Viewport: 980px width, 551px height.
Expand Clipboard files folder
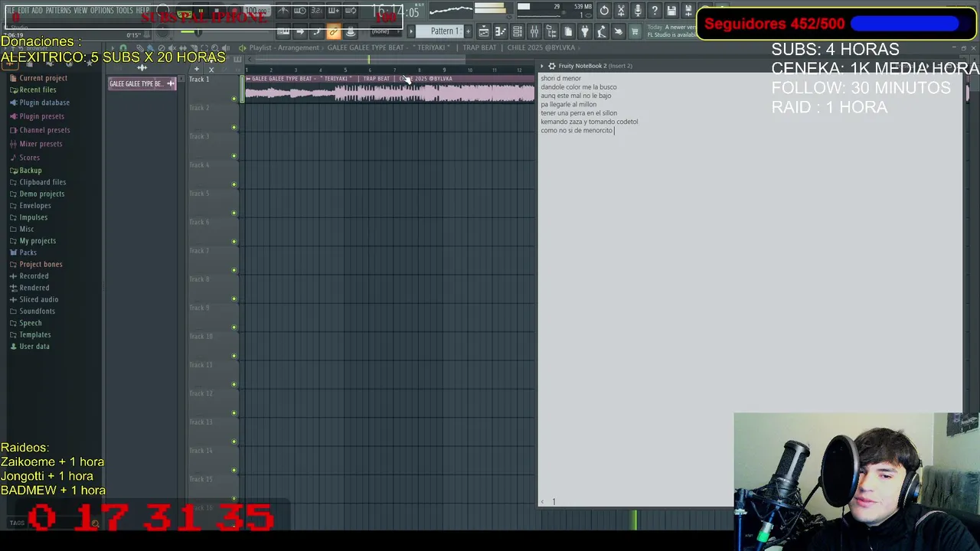click(42, 182)
